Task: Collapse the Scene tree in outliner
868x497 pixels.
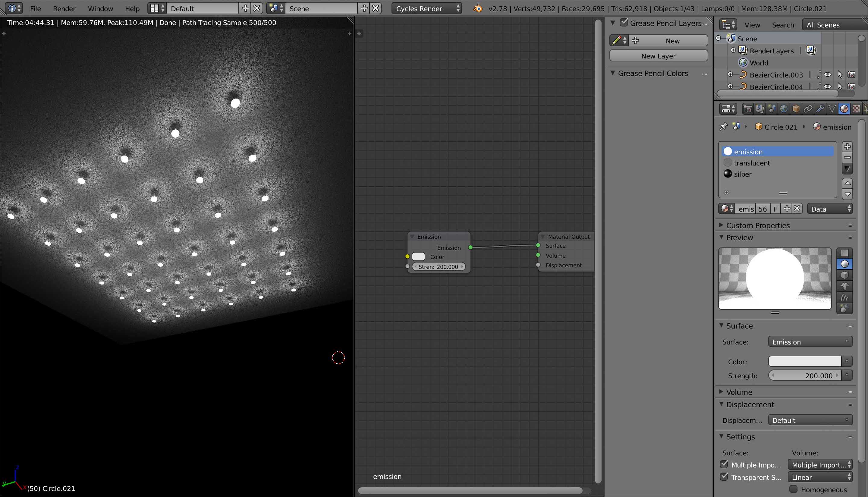Action: pyautogui.click(x=719, y=38)
